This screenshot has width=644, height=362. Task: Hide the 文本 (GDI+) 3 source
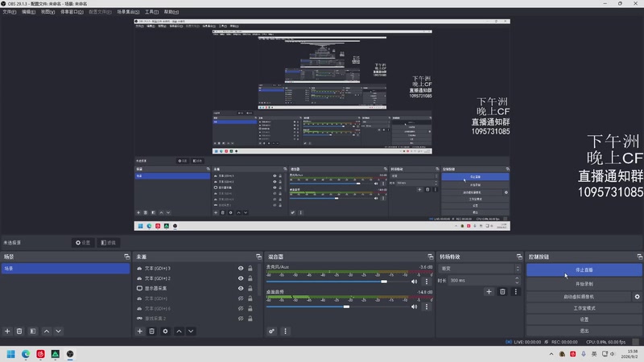241,269
